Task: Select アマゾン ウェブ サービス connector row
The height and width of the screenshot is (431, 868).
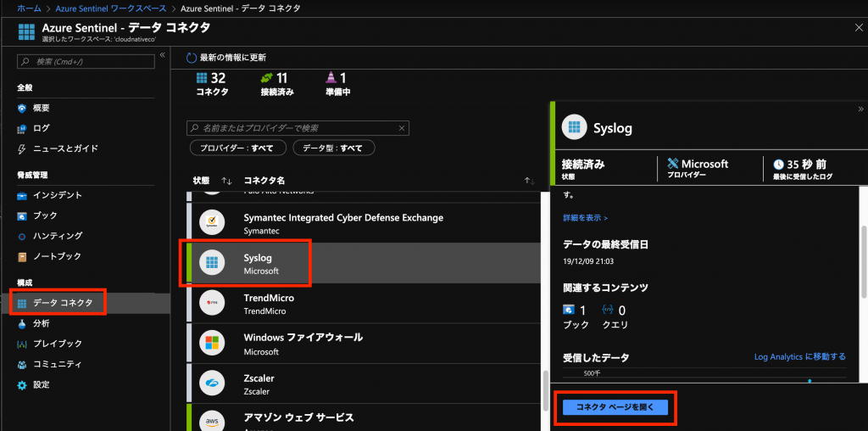Action: tap(364, 417)
